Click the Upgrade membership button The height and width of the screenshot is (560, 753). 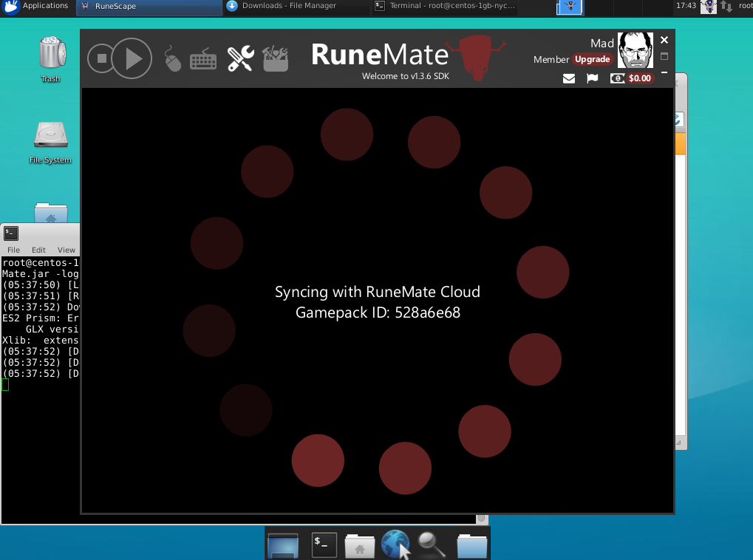click(593, 59)
